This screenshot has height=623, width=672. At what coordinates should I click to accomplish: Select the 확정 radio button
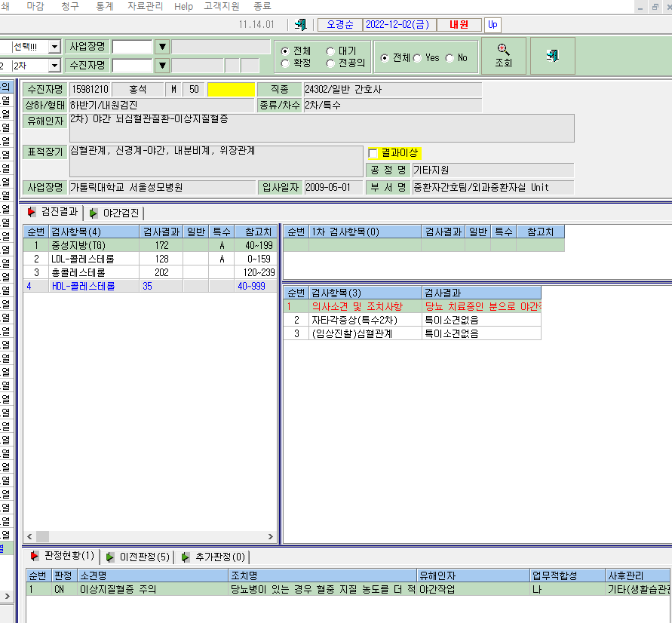coord(285,63)
